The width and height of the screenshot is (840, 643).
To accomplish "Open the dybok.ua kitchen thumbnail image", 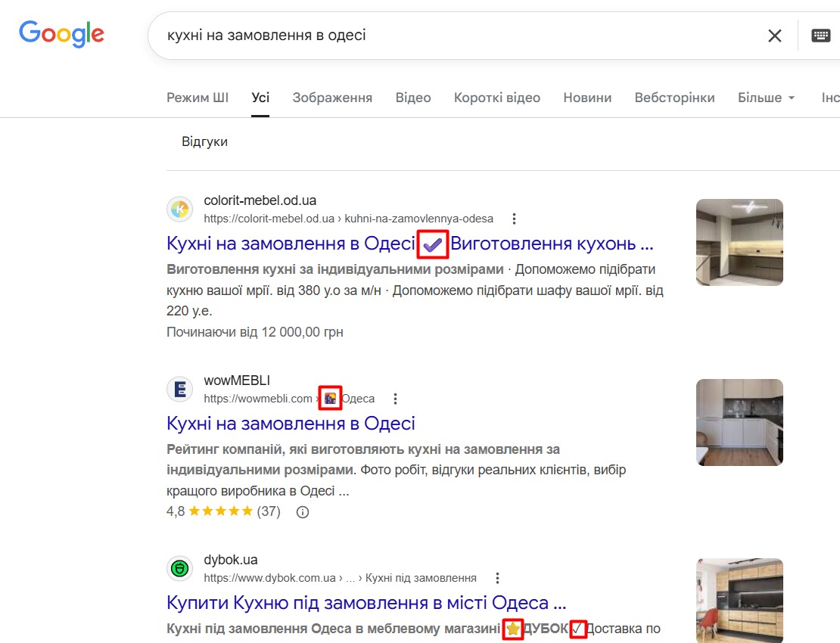I will click(x=739, y=601).
